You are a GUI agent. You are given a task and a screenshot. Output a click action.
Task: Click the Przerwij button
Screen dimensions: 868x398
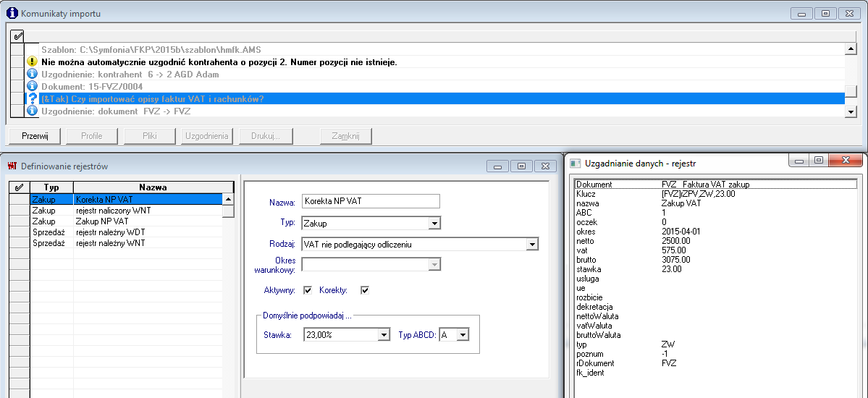pyautogui.click(x=35, y=135)
